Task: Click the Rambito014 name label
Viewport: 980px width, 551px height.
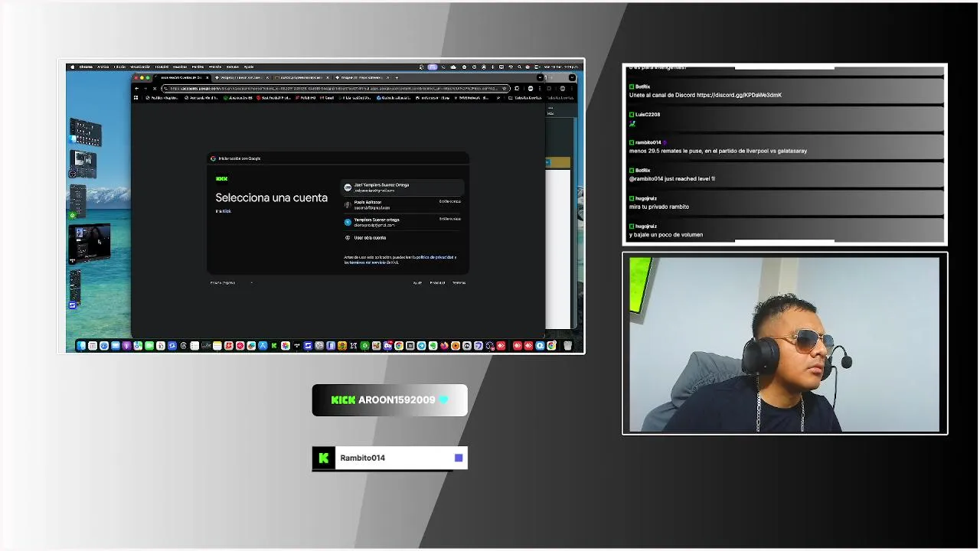Action: 362,458
